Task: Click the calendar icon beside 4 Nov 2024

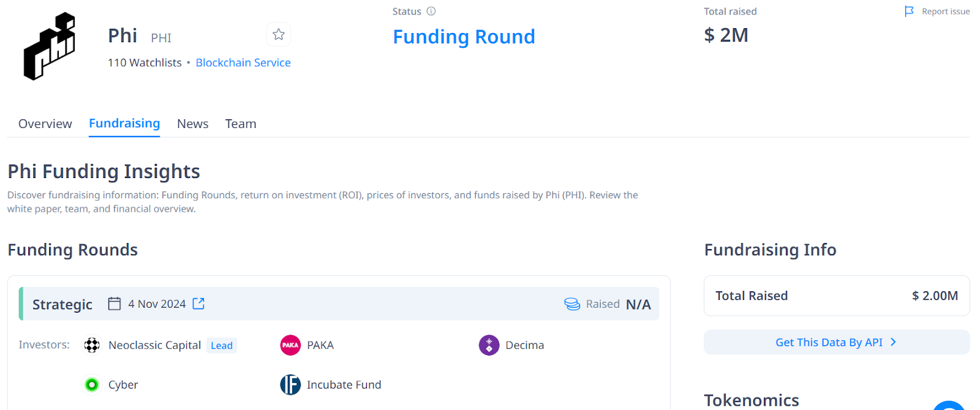Action: click(115, 304)
